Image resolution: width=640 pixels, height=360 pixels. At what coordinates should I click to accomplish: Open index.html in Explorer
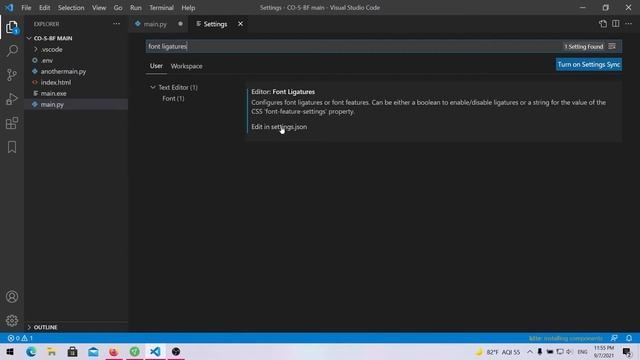(56, 82)
